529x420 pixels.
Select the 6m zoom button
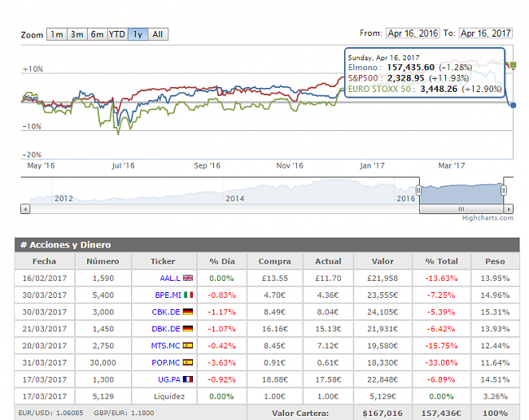tap(97, 34)
